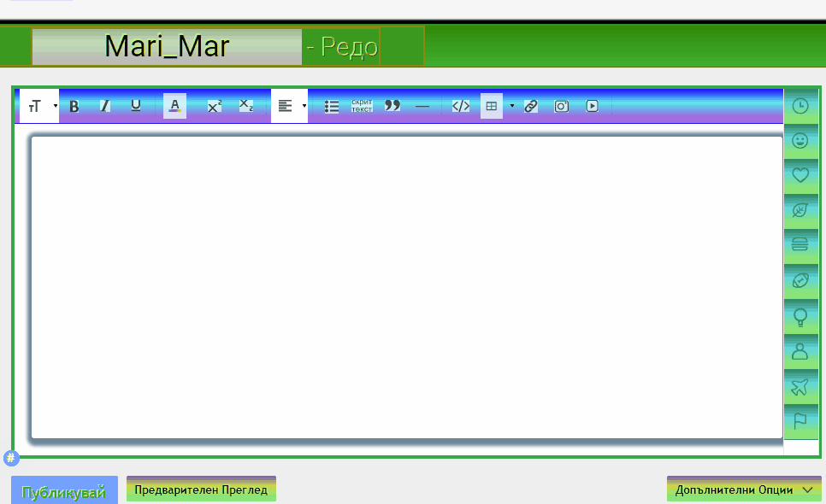The image size is (826, 504).
Task: Insert a video with play icon
Action: 592,106
